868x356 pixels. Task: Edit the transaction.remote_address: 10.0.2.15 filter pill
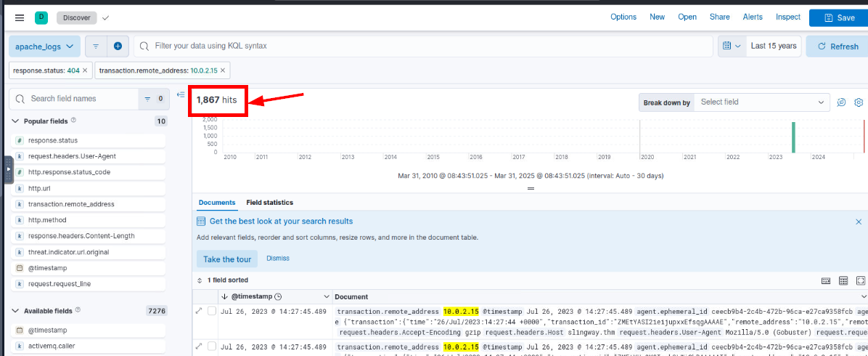tap(158, 70)
